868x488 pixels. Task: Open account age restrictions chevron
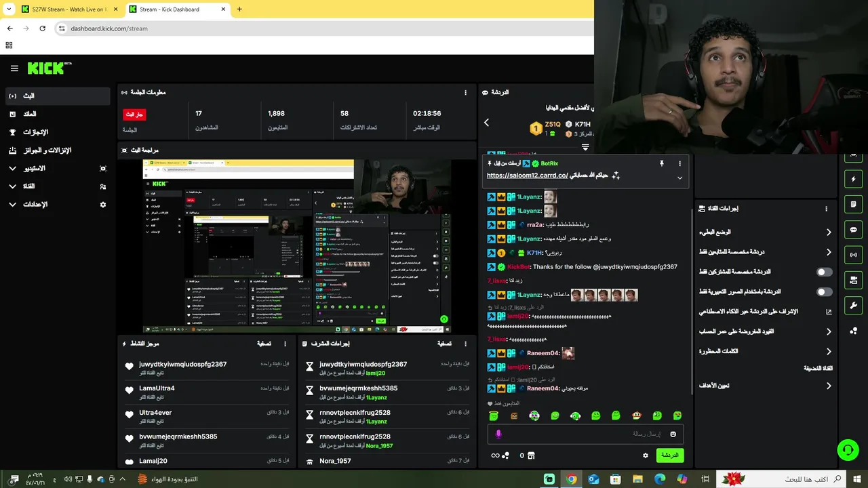coord(828,331)
